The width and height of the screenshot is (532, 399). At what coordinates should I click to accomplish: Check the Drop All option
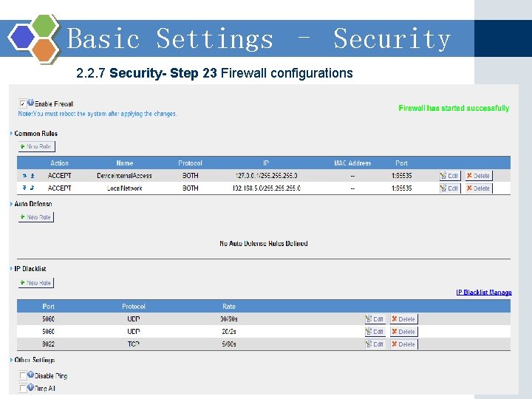23,388
